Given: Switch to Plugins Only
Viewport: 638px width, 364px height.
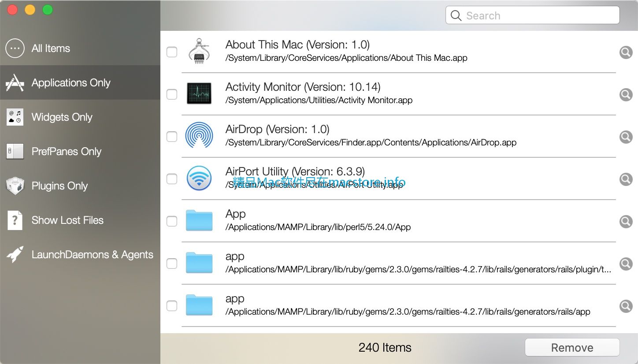Looking at the screenshot, I should [x=80, y=186].
